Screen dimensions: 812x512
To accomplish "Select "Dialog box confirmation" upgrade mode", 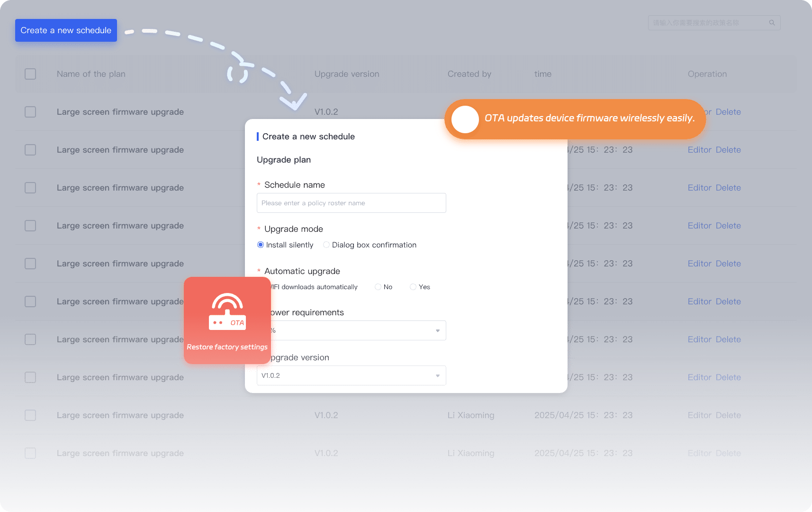I will pyautogui.click(x=326, y=245).
